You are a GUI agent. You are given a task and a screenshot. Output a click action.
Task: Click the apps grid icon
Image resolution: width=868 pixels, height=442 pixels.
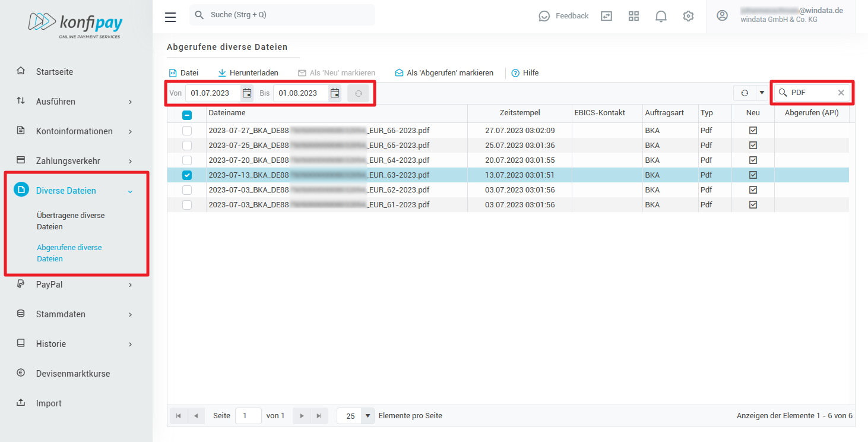(x=633, y=16)
